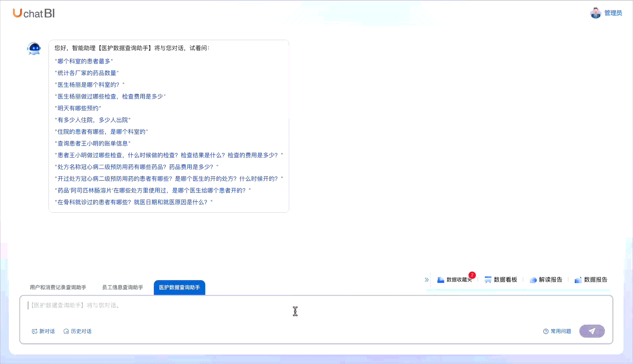Click inside the chat input field

point(236,306)
